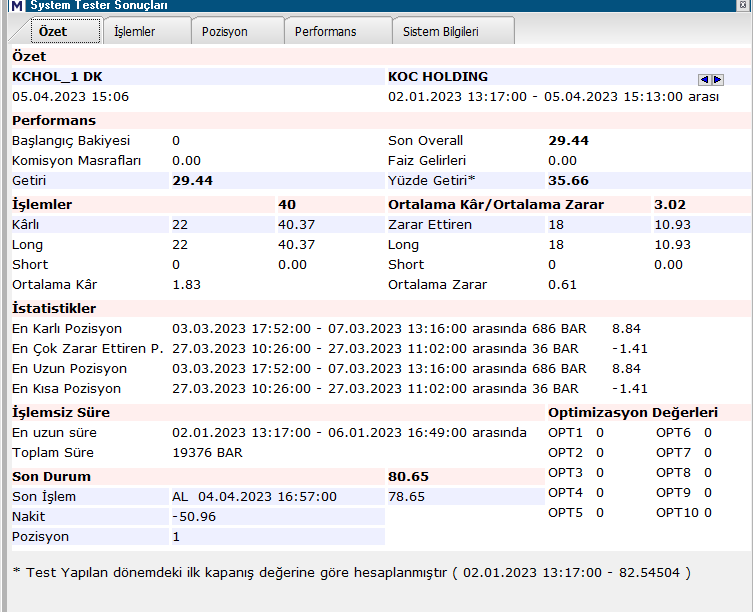The width and height of the screenshot is (753, 612).
Task: Click the next result right arrow icon
Action: tap(717, 80)
